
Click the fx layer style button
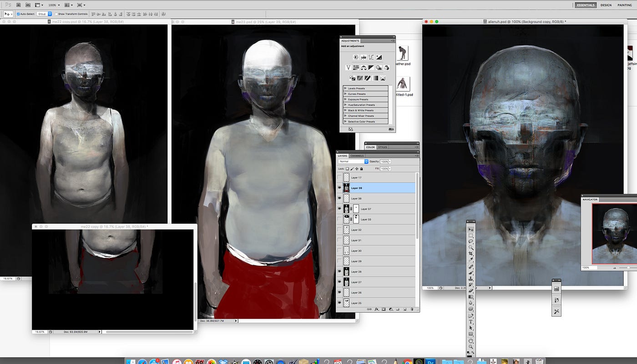(377, 309)
